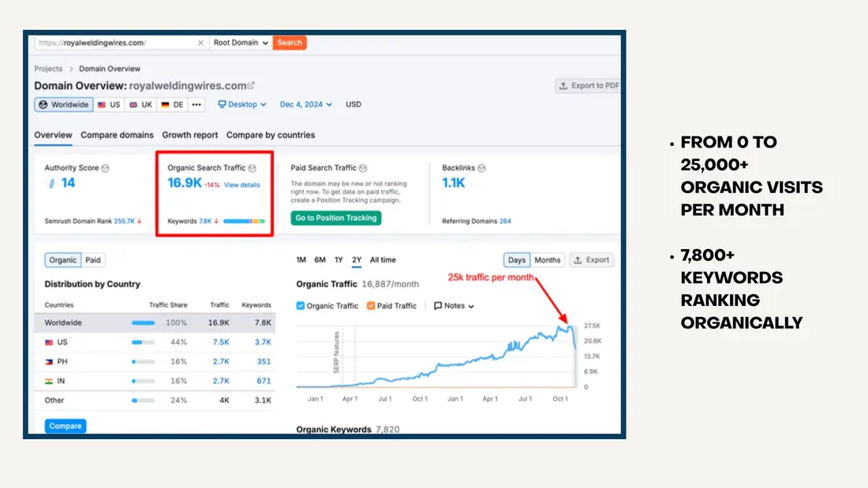Select the 1Y time range
The height and width of the screenshot is (488, 868).
point(339,260)
